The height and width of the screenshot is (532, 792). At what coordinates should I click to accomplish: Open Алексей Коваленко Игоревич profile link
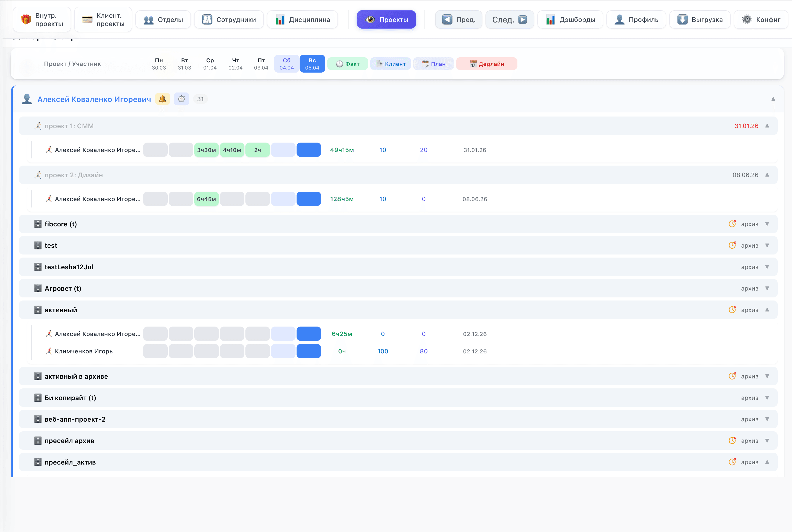pyautogui.click(x=94, y=99)
